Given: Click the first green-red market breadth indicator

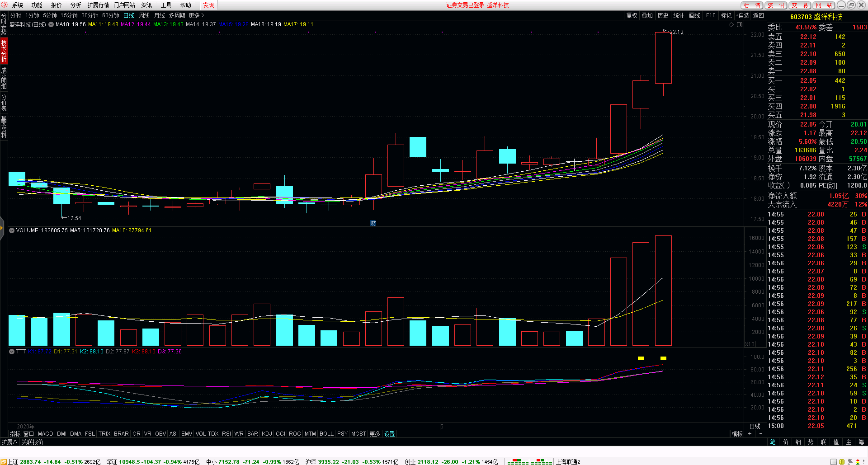Looking at the screenshot, I should 518,462.
